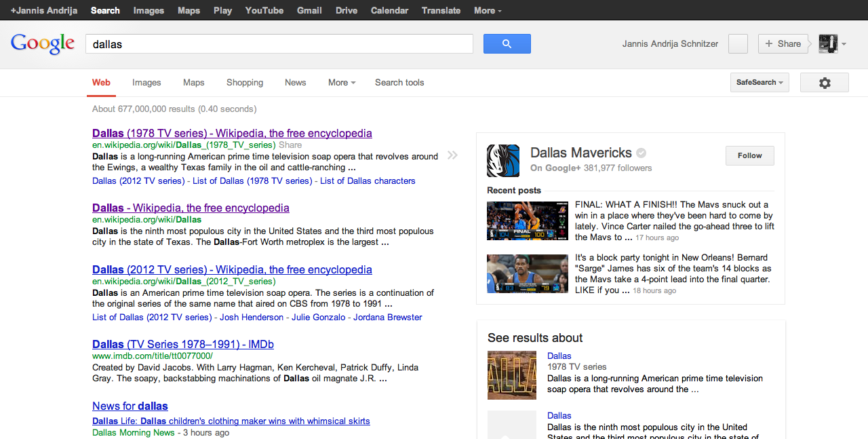
Task: Open the Dallas city link in See results about
Action: pyautogui.click(x=559, y=415)
